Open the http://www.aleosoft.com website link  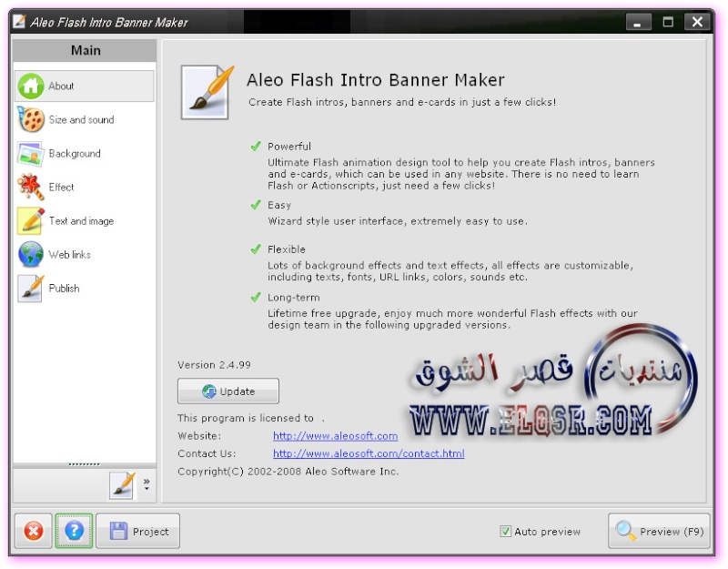click(335, 436)
